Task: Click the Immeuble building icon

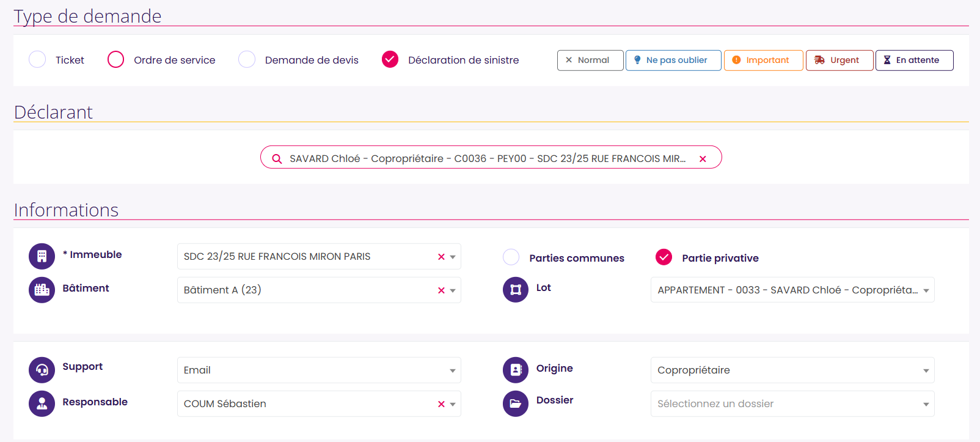Action: click(x=42, y=256)
